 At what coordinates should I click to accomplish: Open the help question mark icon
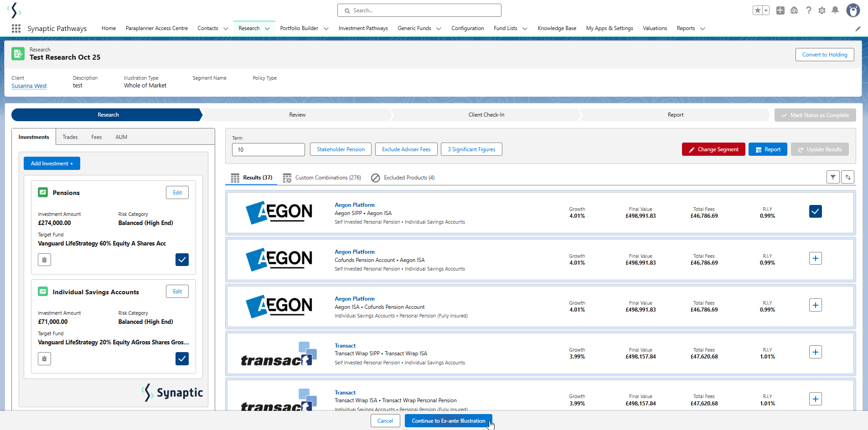tap(808, 10)
